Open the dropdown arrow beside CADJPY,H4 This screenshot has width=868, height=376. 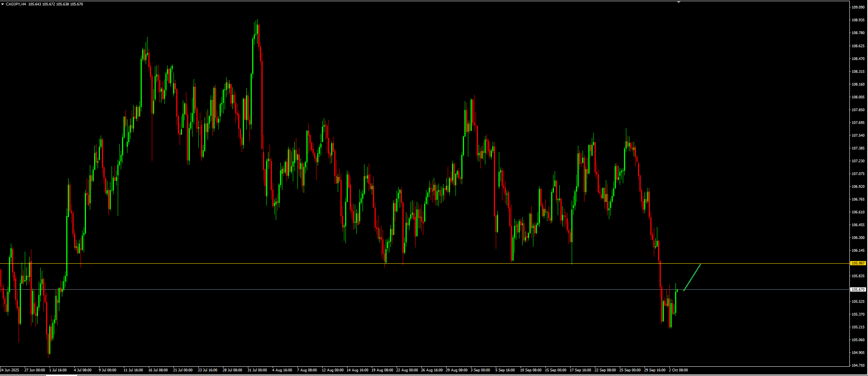[x=2, y=4]
